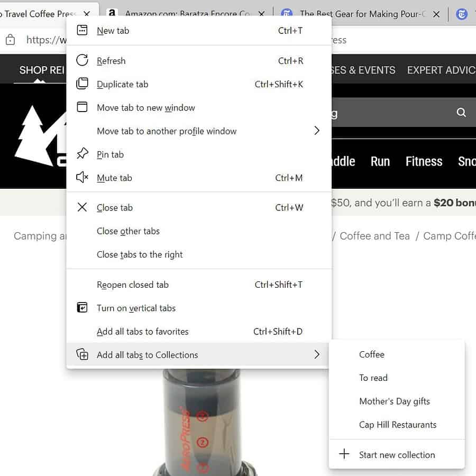
Task: Click the Refresh icon in the menu
Action: point(83,60)
